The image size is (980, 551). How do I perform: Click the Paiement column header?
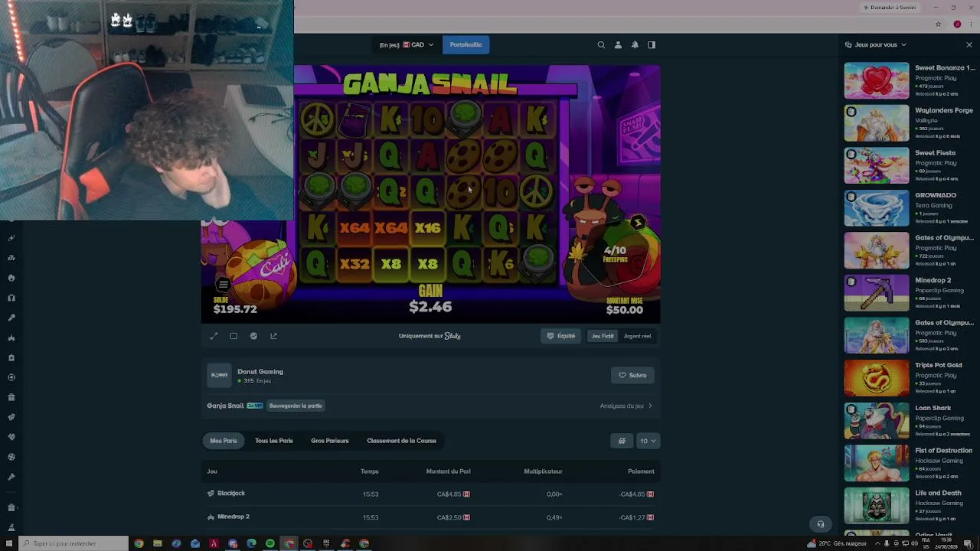tap(641, 471)
